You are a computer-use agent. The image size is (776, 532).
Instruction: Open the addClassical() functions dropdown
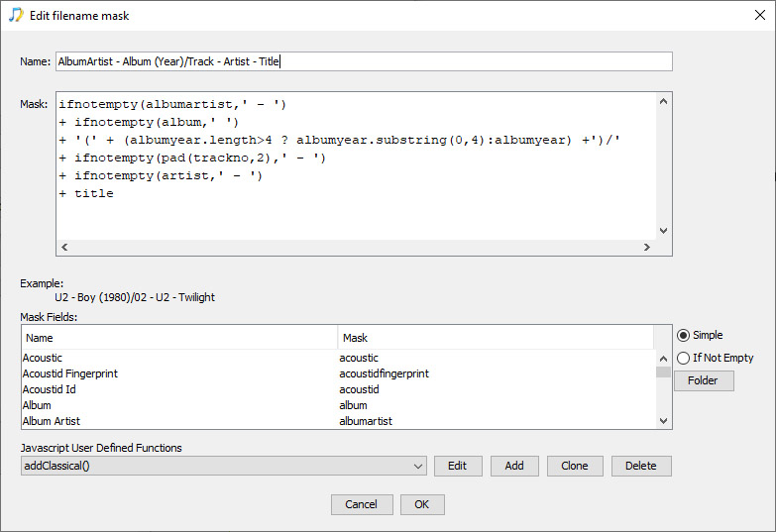[x=224, y=466]
